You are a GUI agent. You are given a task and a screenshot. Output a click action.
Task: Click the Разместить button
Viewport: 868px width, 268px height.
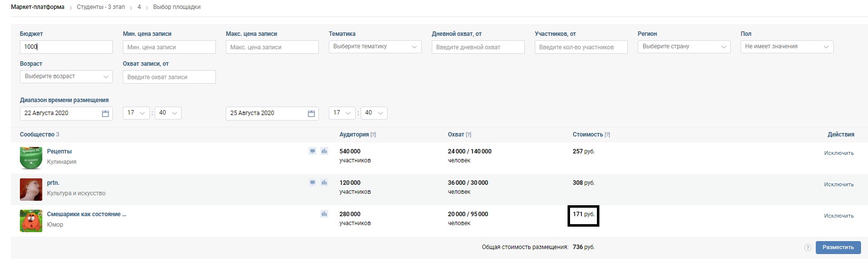pos(838,248)
